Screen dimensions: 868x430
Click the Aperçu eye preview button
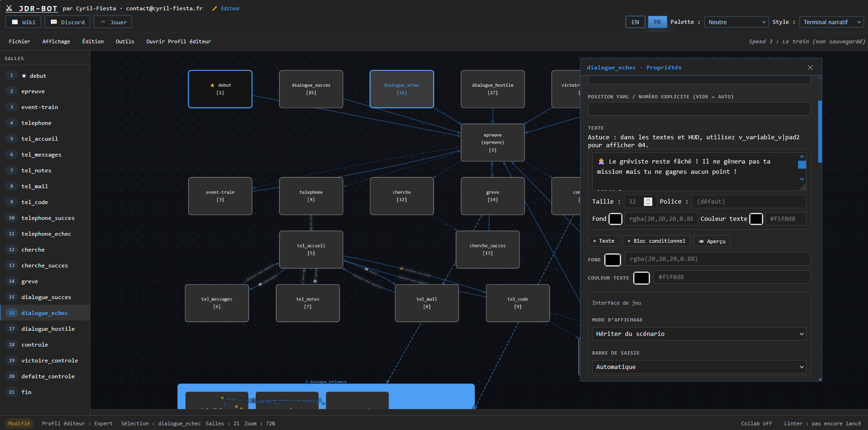pyautogui.click(x=712, y=241)
